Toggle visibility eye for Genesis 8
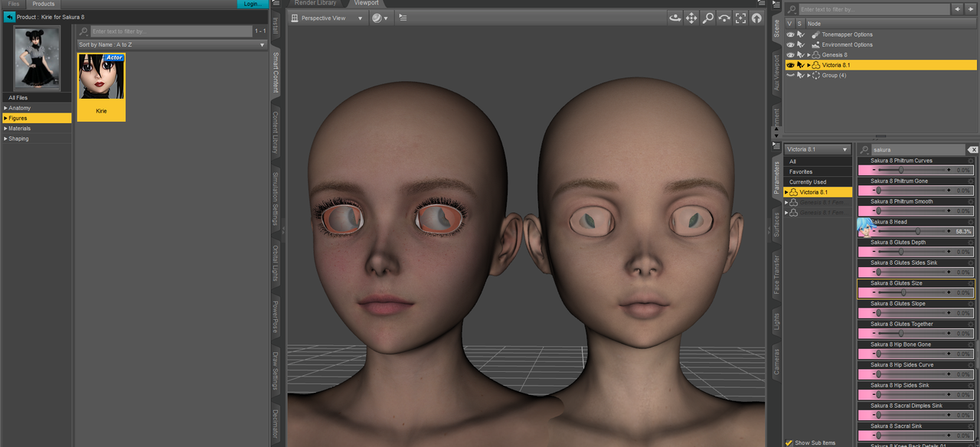Screen dimensions: 980x447 (791, 55)
